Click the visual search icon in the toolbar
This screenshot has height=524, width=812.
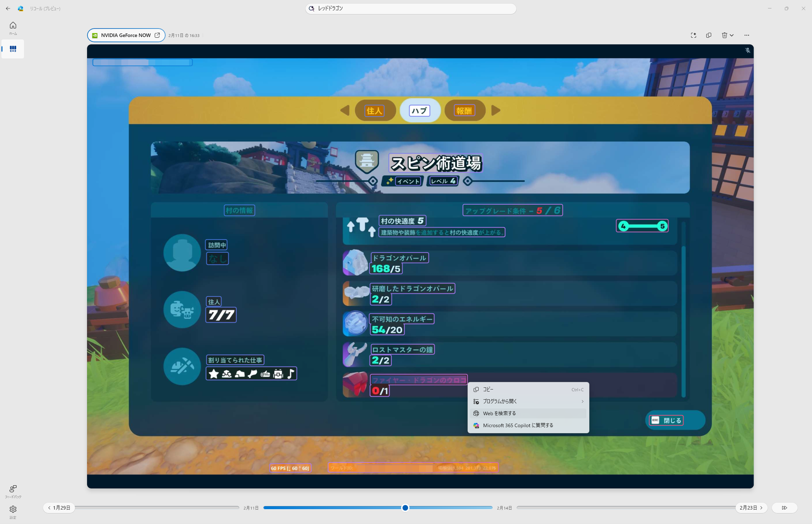point(694,35)
